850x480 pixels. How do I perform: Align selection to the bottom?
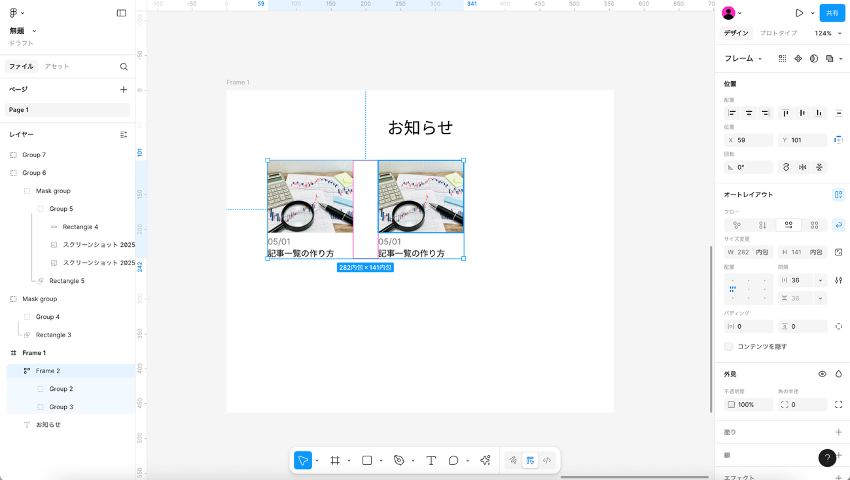coord(819,113)
